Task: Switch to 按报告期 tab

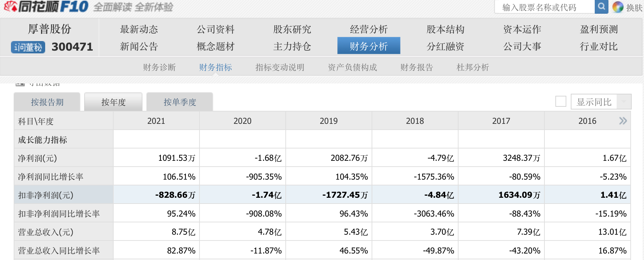Action: coord(47,102)
